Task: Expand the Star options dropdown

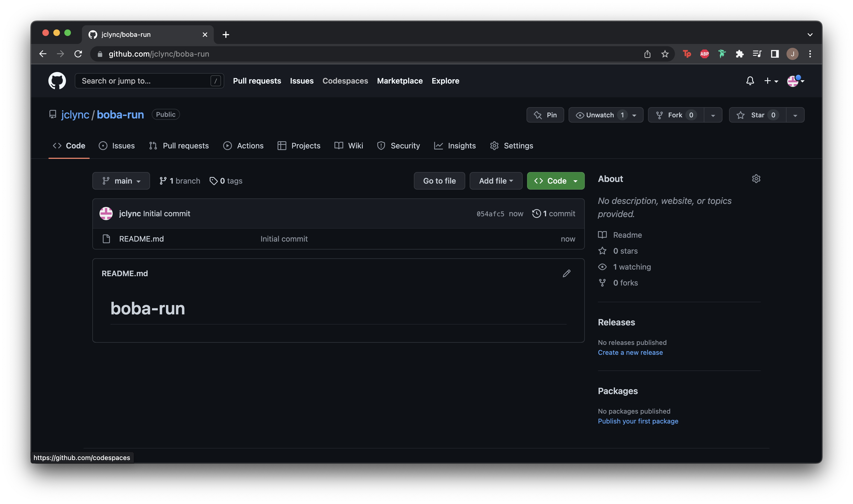Action: [x=795, y=115]
